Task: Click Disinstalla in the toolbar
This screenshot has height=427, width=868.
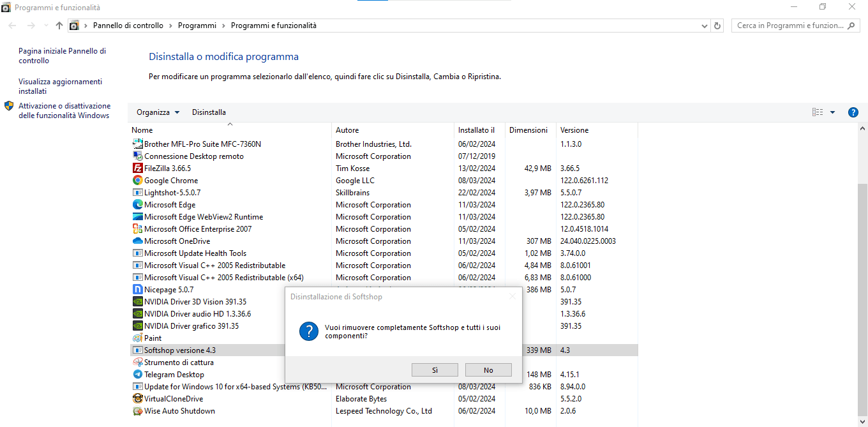Action: (x=209, y=112)
